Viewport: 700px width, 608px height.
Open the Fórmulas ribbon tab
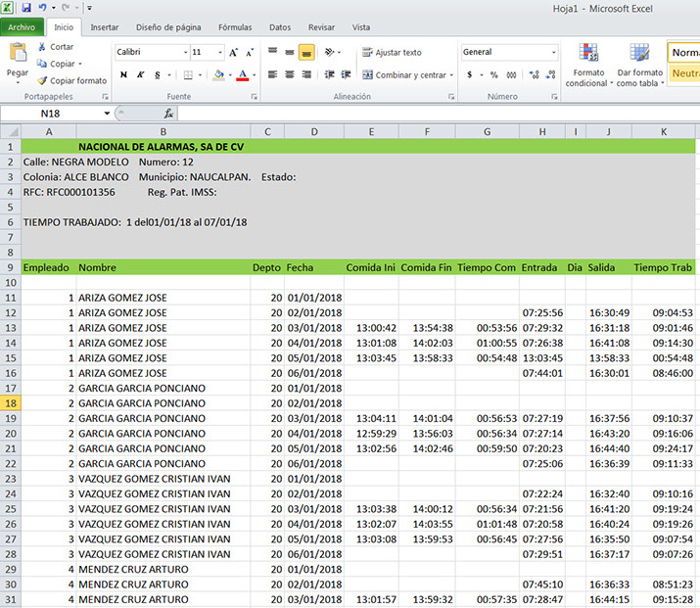coord(234,27)
